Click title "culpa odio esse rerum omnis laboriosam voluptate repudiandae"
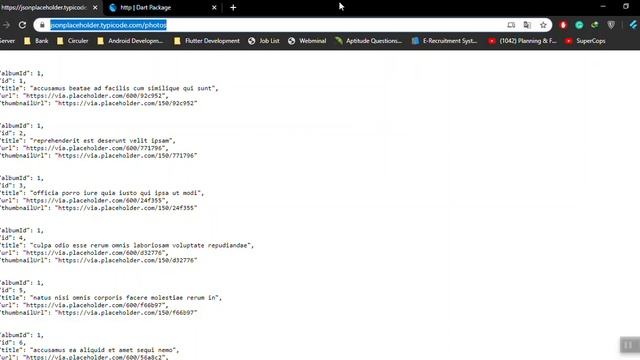Screen dimensions: 640x360 (140, 245)
